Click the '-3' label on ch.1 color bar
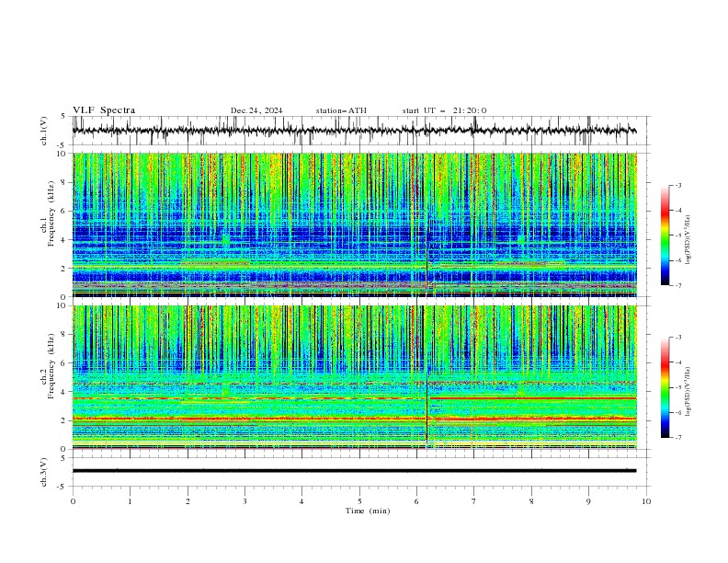 pos(677,185)
